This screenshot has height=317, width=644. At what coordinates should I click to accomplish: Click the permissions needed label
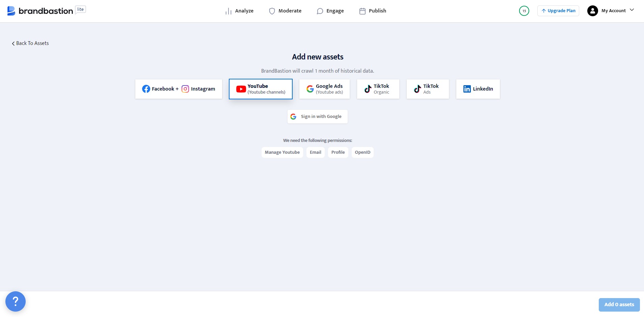pyautogui.click(x=318, y=141)
